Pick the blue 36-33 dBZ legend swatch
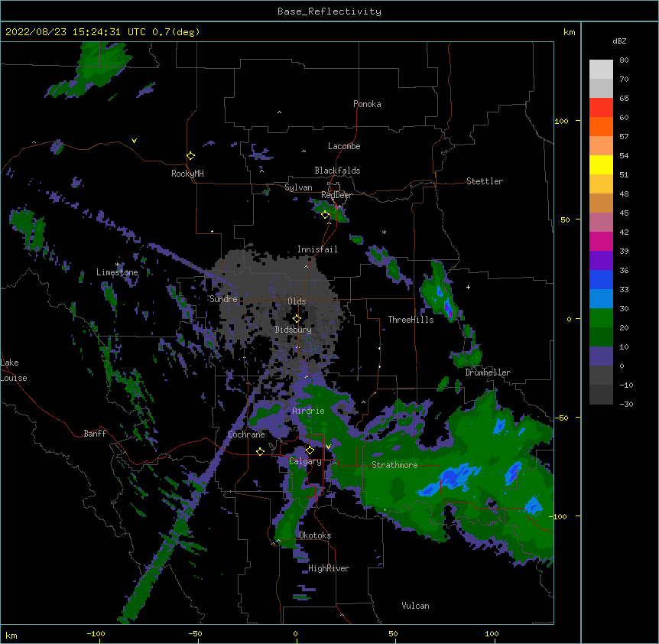The image size is (659, 644). point(601,279)
